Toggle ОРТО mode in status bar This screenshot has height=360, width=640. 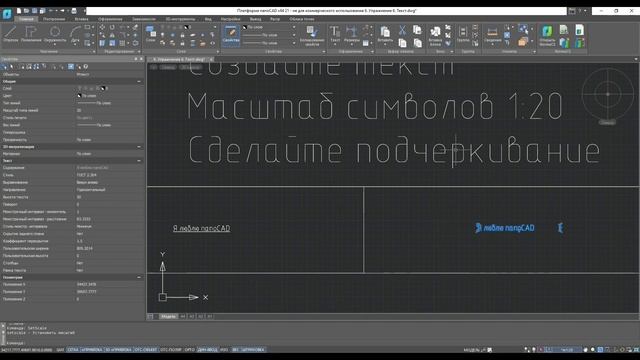point(189,350)
